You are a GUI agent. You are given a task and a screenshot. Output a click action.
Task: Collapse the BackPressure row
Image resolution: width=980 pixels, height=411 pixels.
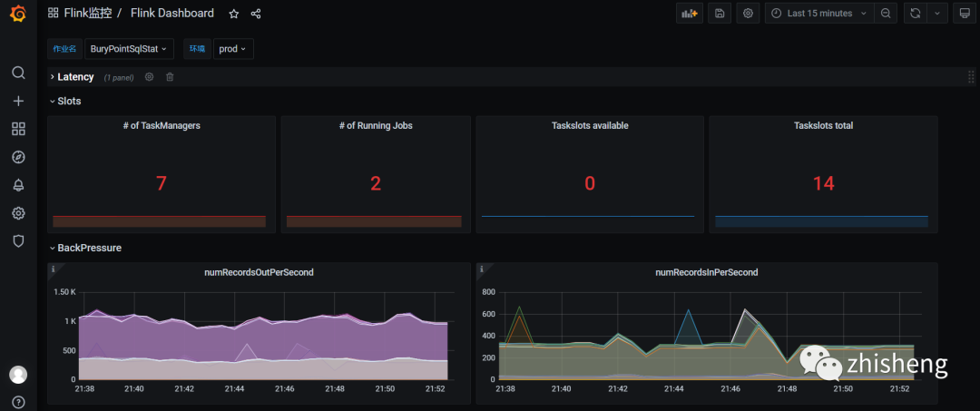pos(86,248)
